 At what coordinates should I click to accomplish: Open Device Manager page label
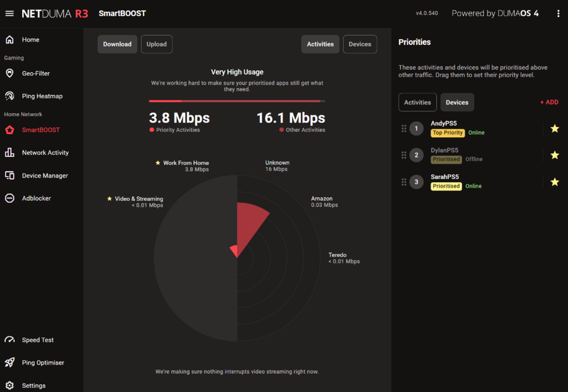(45, 175)
